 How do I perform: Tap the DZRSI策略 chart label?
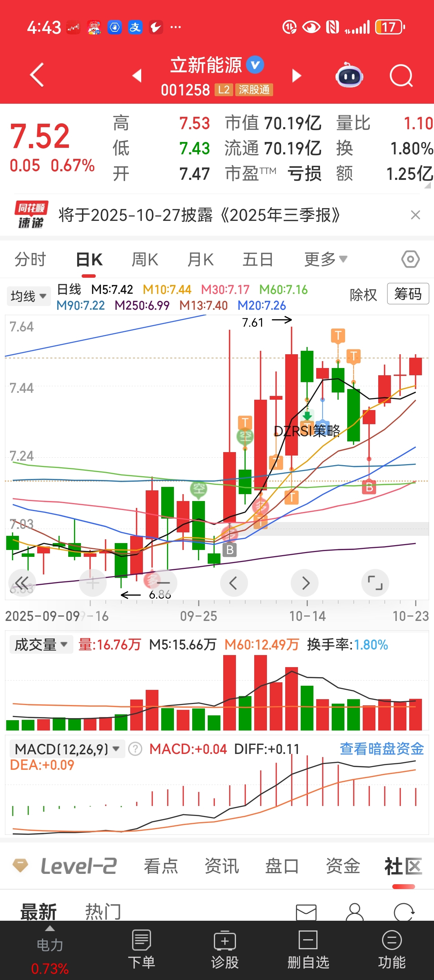click(x=307, y=431)
